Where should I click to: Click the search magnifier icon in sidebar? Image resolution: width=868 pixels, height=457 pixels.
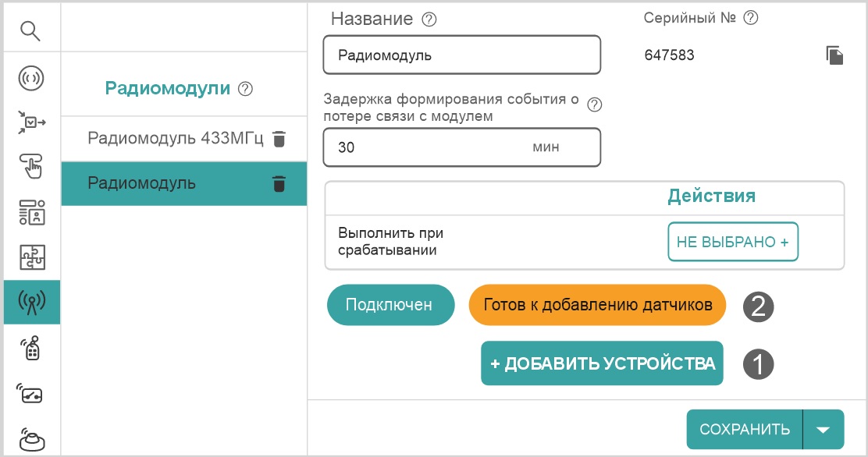click(x=30, y=31)
